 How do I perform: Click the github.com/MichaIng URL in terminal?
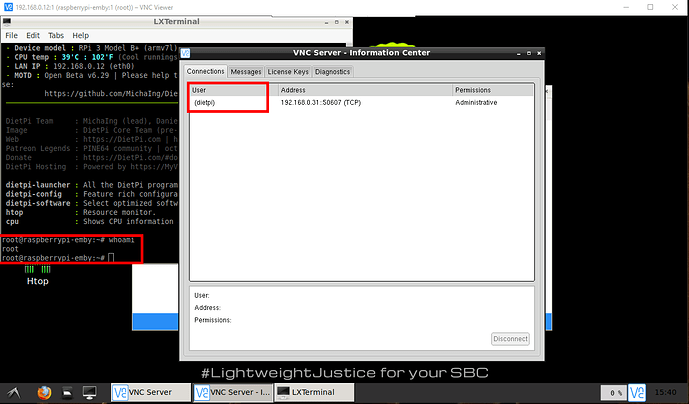pos(111,94)
